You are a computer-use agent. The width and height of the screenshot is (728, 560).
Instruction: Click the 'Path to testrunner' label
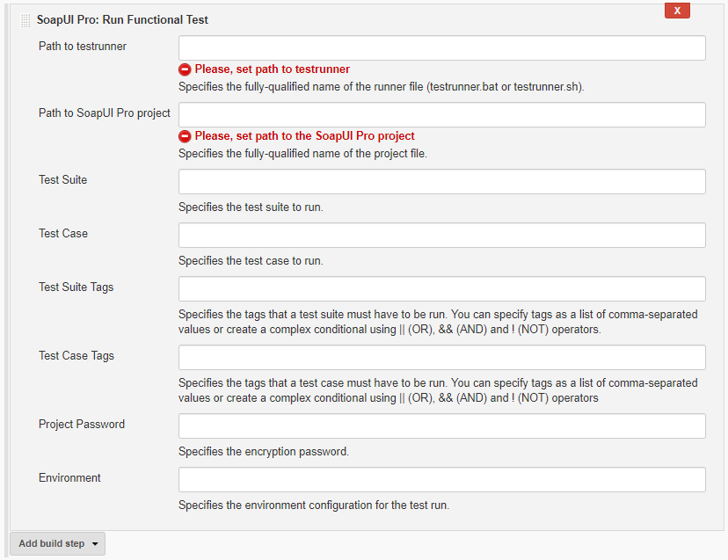pyautogui.click(x=82, y=47)
